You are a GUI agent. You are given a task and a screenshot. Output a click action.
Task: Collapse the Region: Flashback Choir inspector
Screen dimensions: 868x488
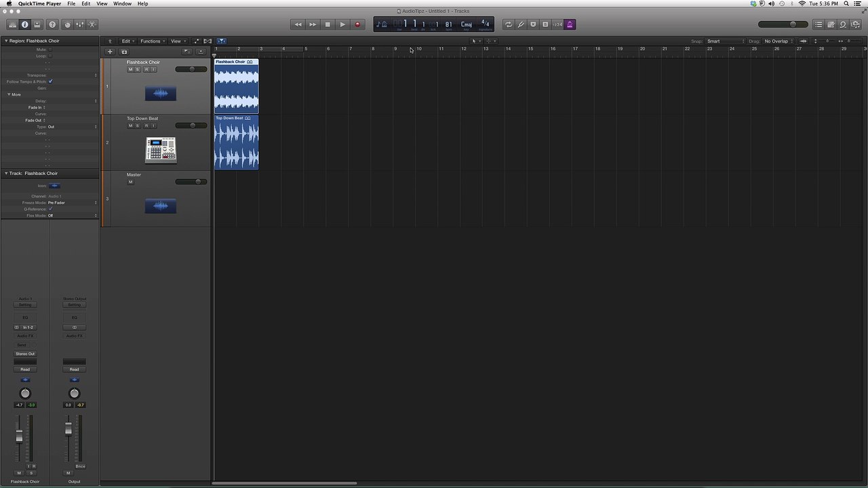tap(6, 41)
